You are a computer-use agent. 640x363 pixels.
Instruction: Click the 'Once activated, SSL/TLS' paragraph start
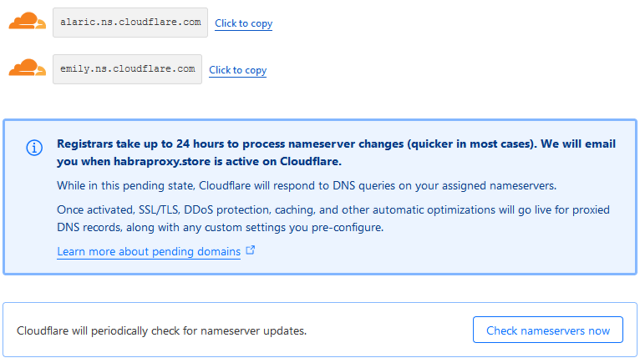[x=118, y=210]
